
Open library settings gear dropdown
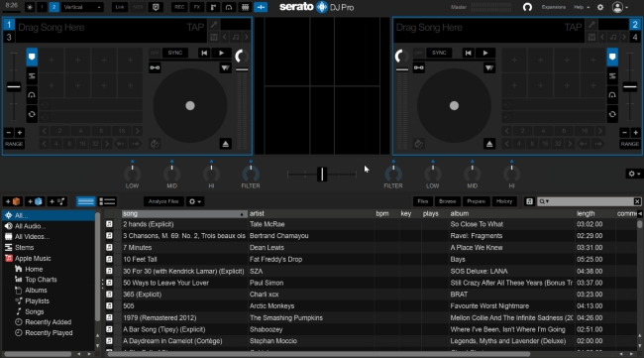click(x=194, y=201)
